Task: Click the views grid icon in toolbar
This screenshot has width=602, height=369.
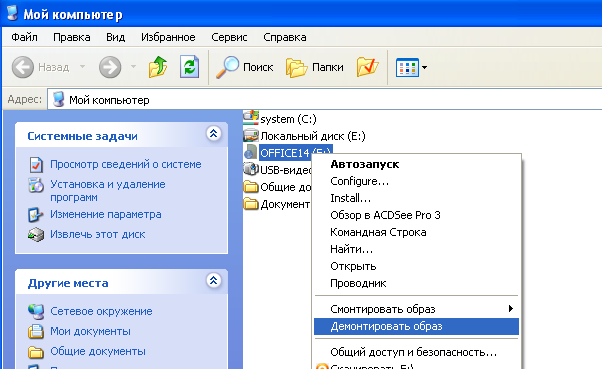Action: [x=407, y=68]
